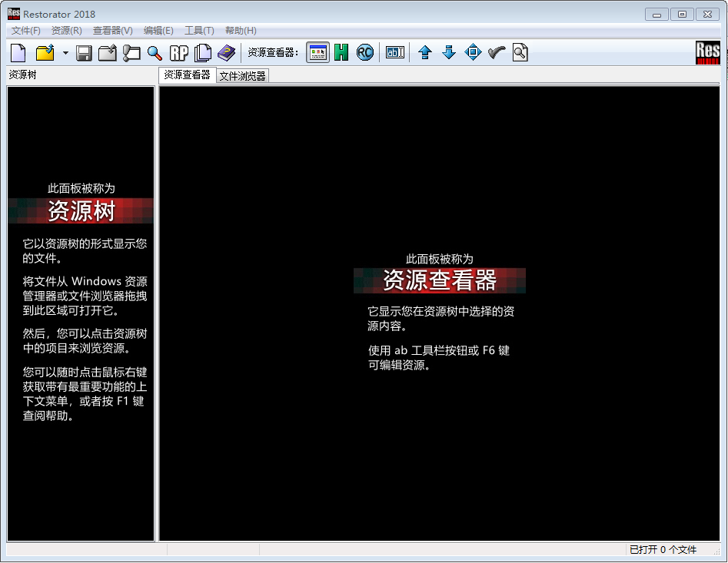Click the blue up arrow icon
This screenshot has width=728, height=563.
pos(425,52)
